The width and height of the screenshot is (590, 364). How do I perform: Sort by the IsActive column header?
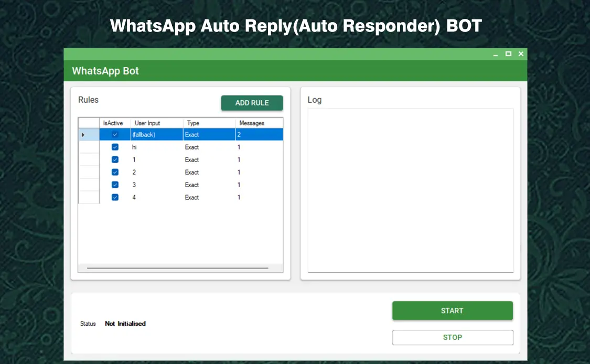pos(113,123)
